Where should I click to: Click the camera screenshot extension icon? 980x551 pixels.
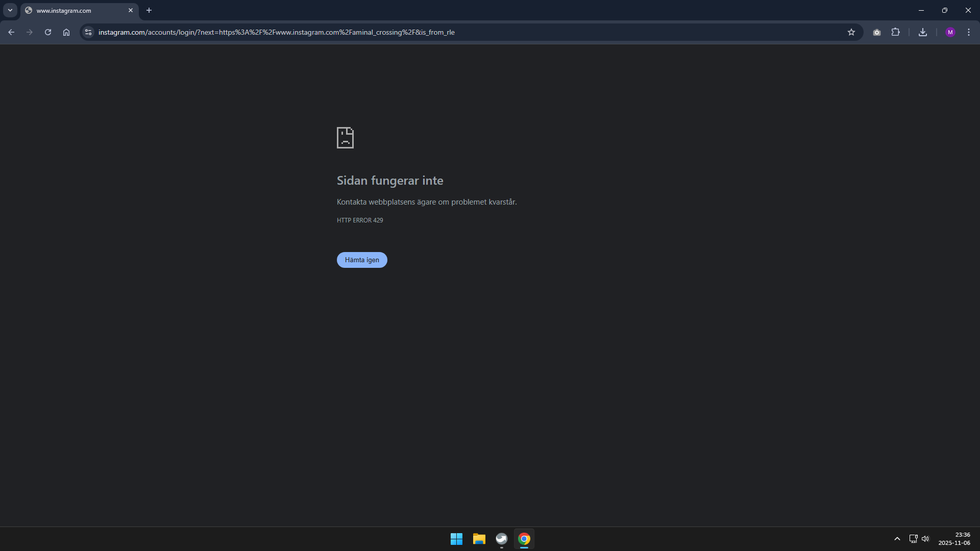click(x=877, y=32)
